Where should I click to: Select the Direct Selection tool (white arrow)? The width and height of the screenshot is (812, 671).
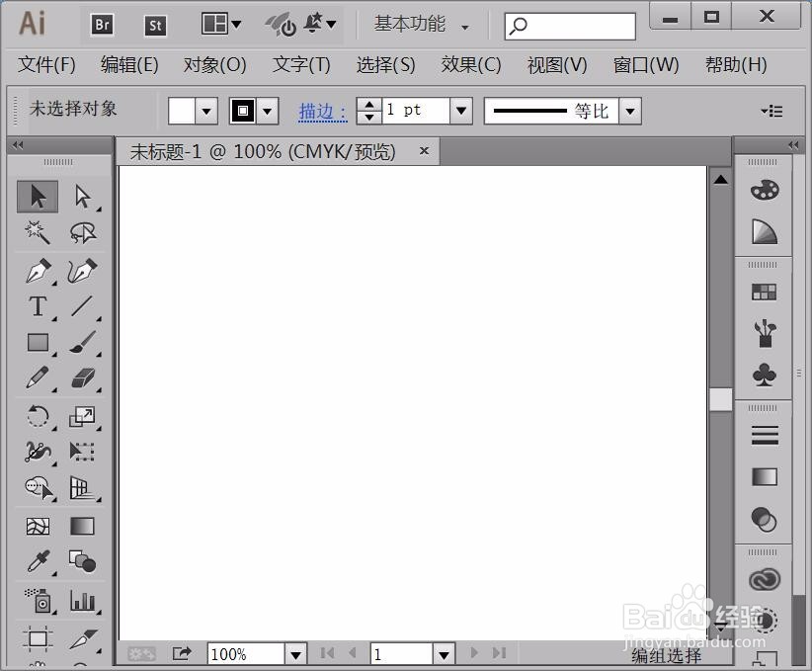[x=82, y=197]
